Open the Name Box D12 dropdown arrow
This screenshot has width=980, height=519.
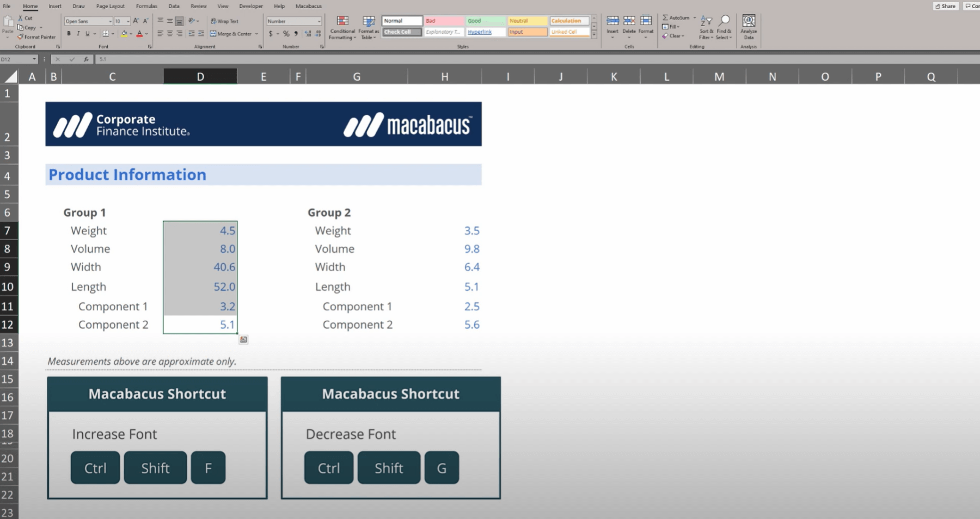(x=34, y=59)
